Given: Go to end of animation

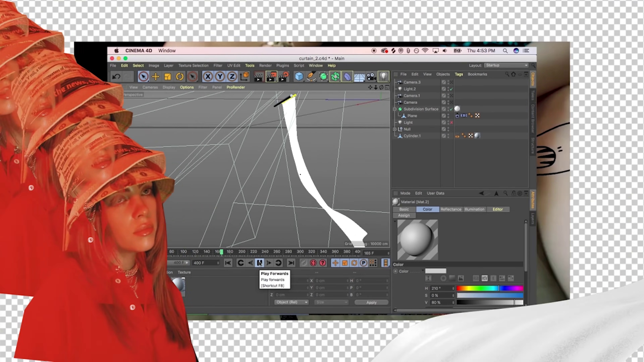Looking at the screenshot, I should click(x=291, y=263).
